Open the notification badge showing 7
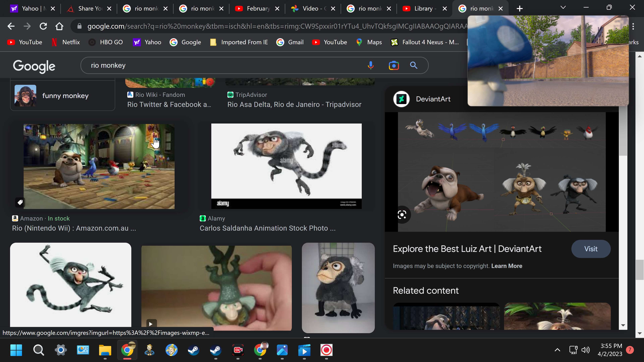 pyautogui.click(x=630, y=350)
